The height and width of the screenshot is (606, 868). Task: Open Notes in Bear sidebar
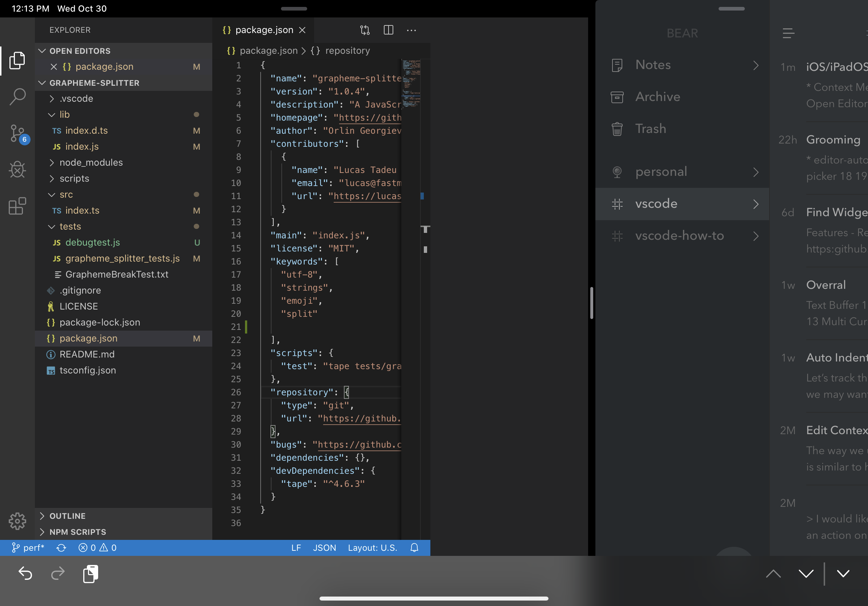coord(682,65)
